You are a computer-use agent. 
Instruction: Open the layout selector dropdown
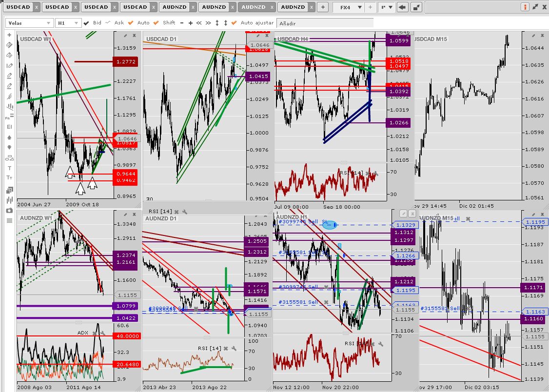387,7
